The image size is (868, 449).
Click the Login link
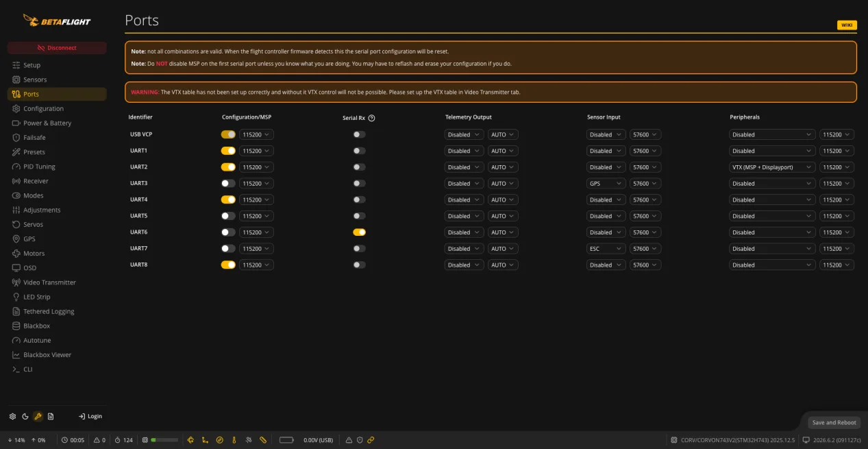pyautogui.click(x=90, y=416)
